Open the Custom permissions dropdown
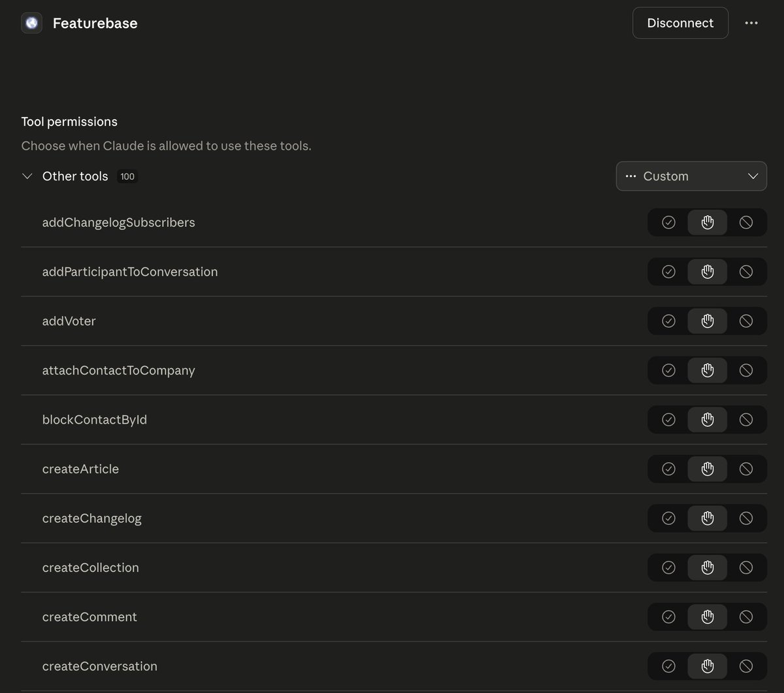The height and width of the screenshot is (693, 784). coord(691,176)
